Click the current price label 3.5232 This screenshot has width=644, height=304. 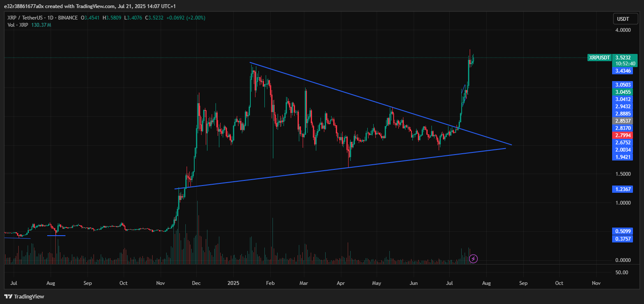point(623,57)
